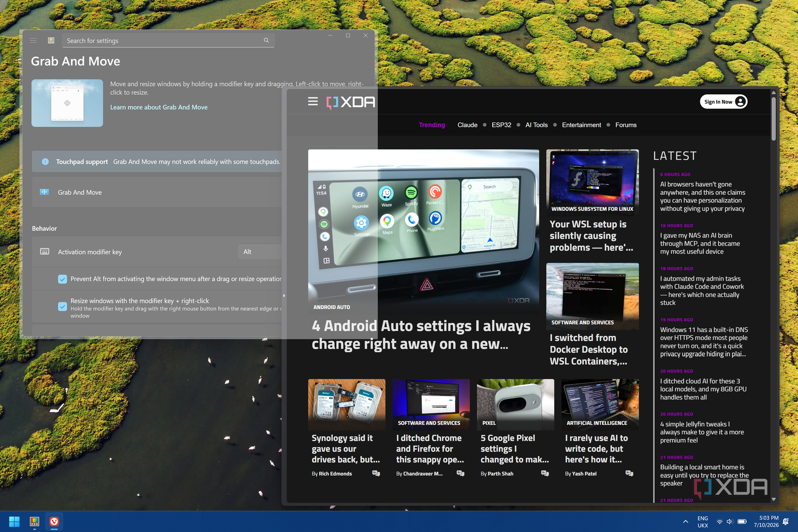Viewport: 798px width, 532px height.
Task: Click the Artificial Intelligence category label
Action: (597, 423)
